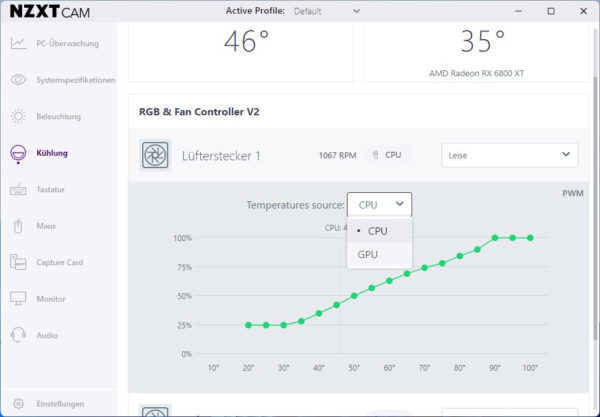
Task: Click the Systemspezifikationen eye icon
Action: click(x=18, y=80)
